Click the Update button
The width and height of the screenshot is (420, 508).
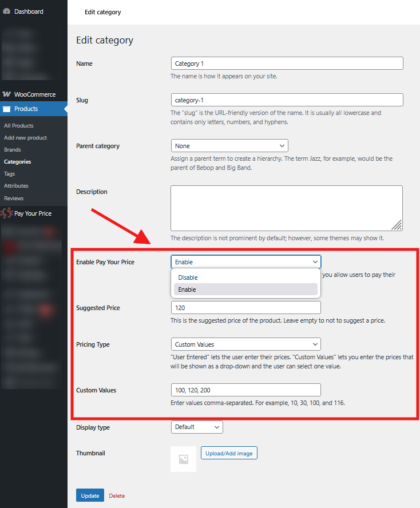pyautogui.click(x=90, y=495)
